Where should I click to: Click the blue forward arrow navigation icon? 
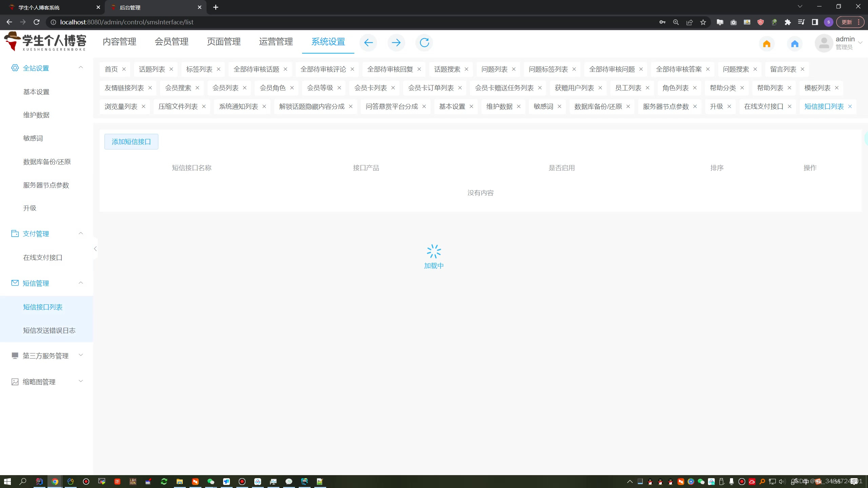[396, 43]
